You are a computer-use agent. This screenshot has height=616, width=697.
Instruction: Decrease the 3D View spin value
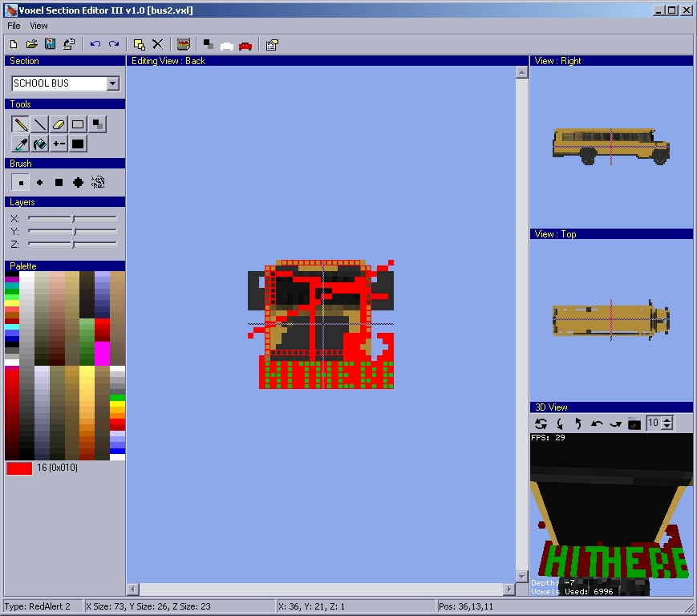[x=668, y=427]
